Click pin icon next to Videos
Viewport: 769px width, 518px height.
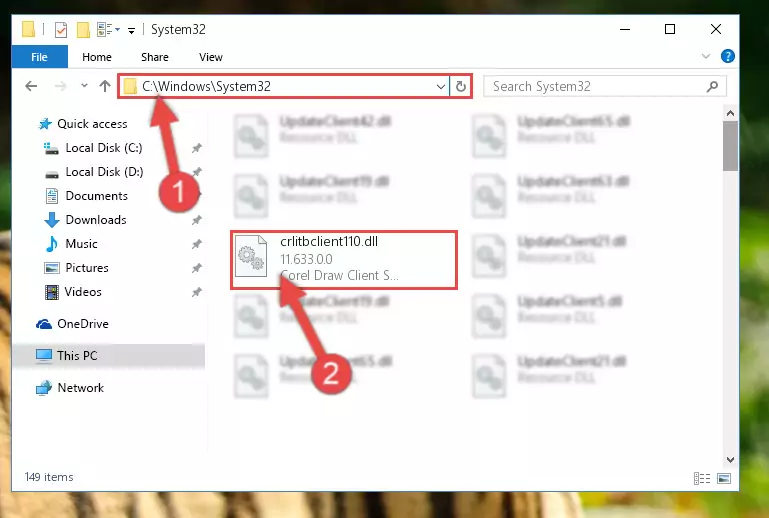[x=196, y=292]
